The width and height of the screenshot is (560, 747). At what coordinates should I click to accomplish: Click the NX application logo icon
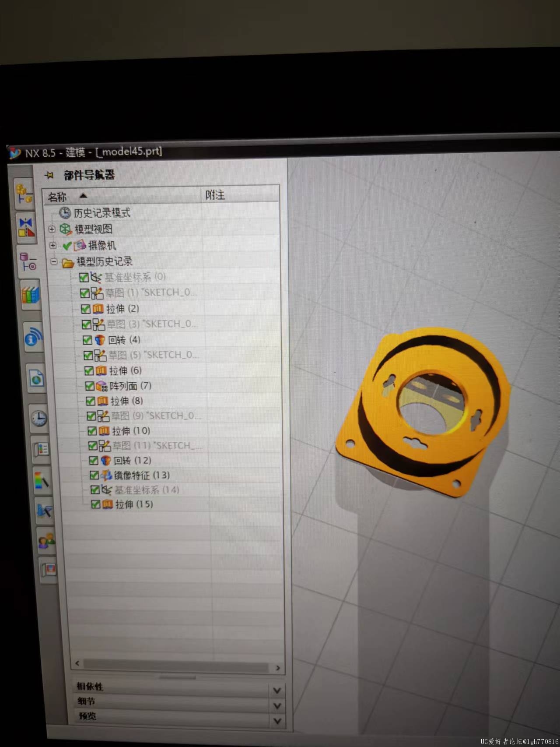[15, 153]
